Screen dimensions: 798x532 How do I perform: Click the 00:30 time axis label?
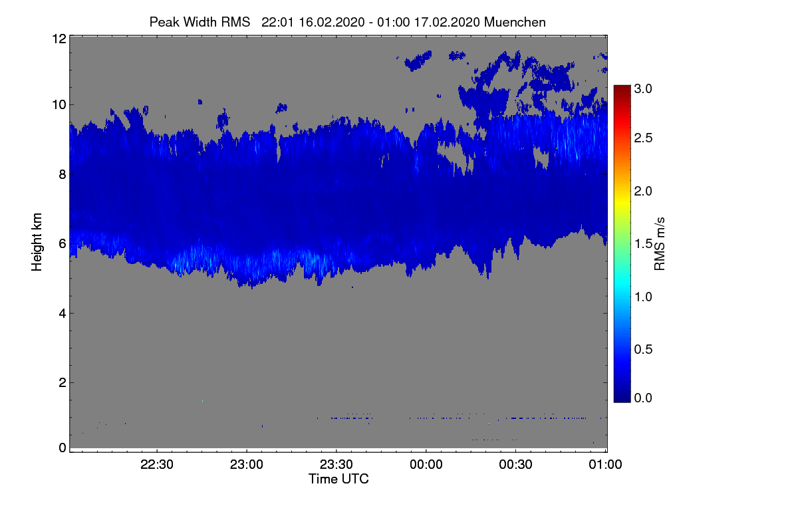point(516,465)
